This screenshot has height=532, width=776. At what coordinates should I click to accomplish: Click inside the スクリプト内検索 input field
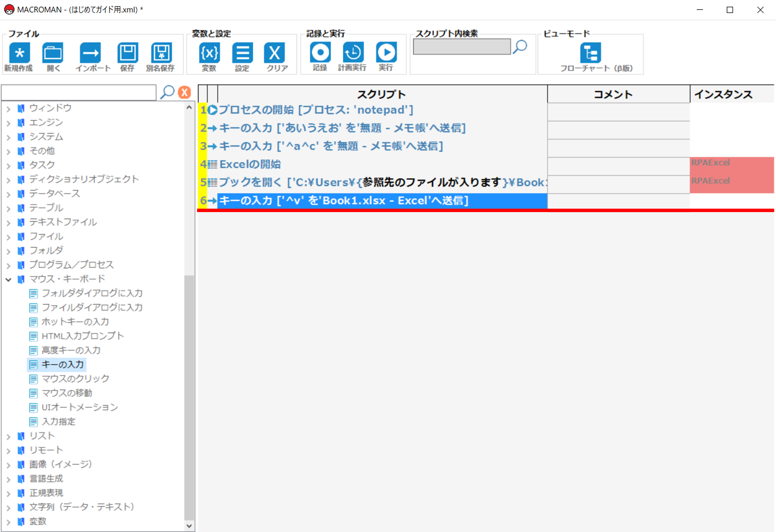[462, 47]
